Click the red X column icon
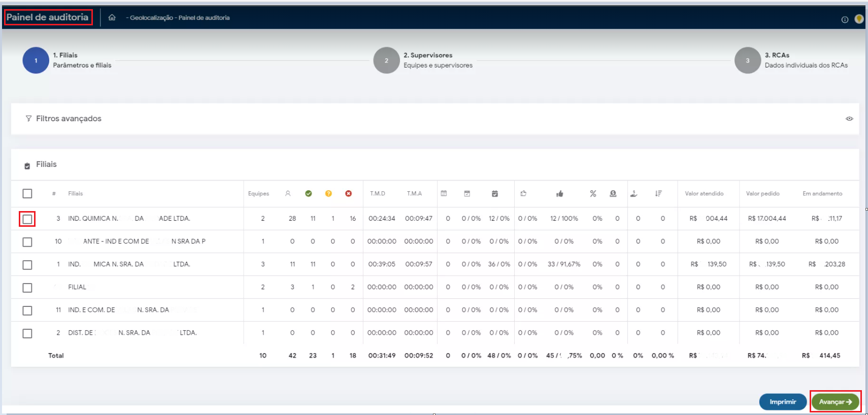 coord(348,193)
